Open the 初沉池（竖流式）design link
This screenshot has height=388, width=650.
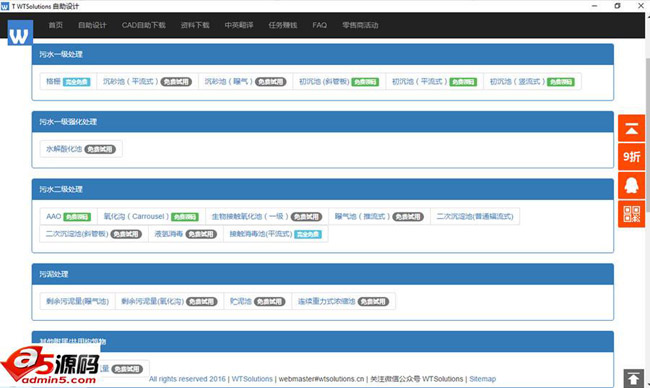532,82
